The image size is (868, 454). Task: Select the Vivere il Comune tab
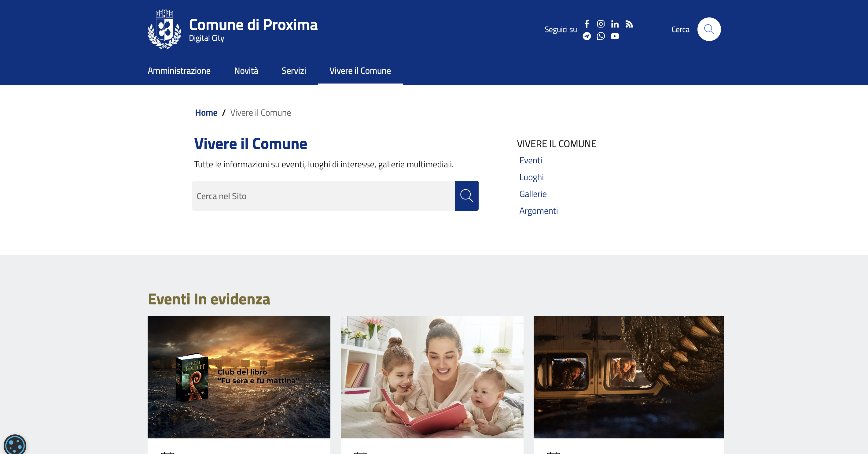pyautogui.click(x=360, y=71)
